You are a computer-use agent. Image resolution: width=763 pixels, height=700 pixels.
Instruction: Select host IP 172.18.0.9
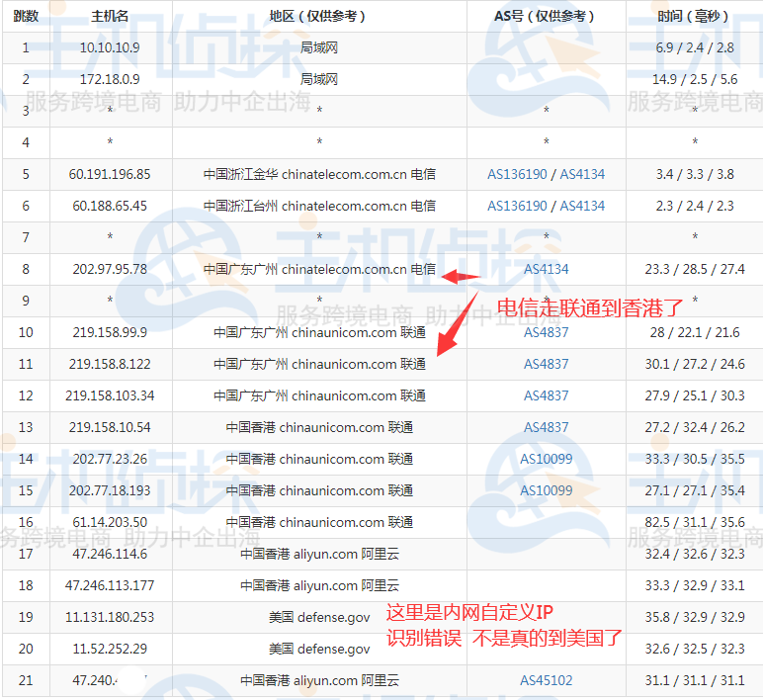point(110,79)
